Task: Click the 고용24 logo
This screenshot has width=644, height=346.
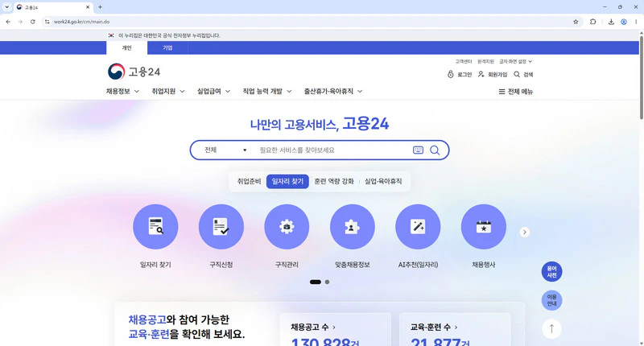Action: click(134, 72)
